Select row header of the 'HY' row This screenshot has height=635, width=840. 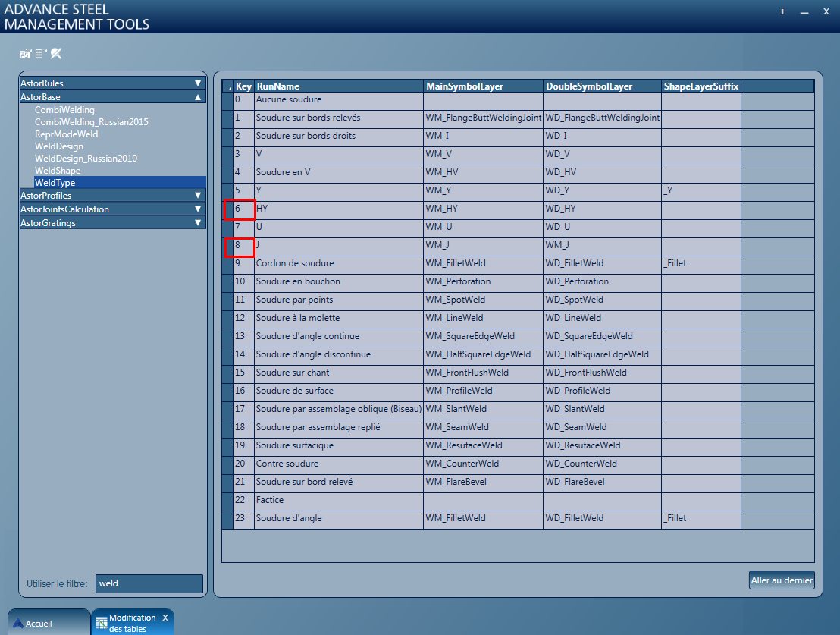pos(227,209)
